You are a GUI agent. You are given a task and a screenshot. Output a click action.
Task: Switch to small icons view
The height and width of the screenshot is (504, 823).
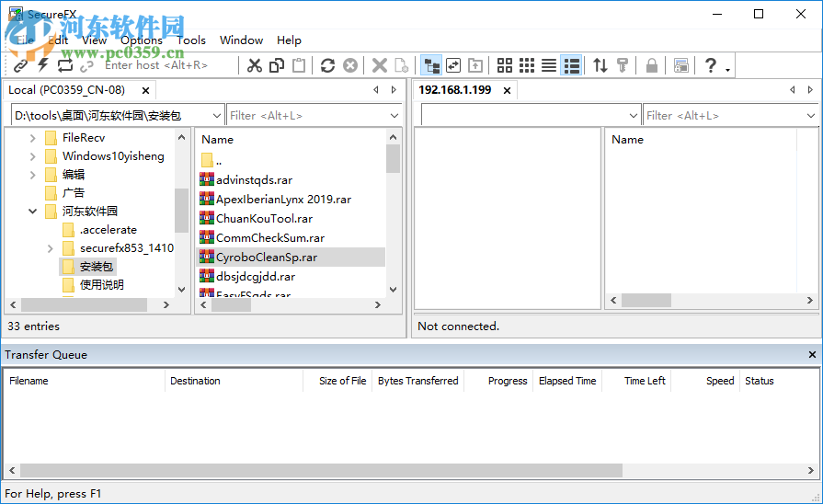pyautogui.click(x=527, y=65)
